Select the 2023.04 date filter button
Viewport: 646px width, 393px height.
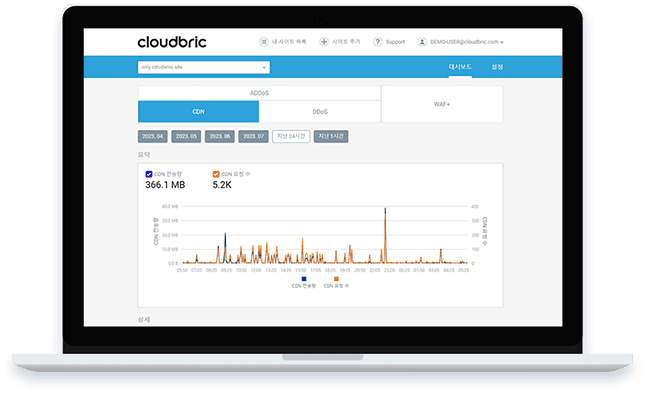152,136
